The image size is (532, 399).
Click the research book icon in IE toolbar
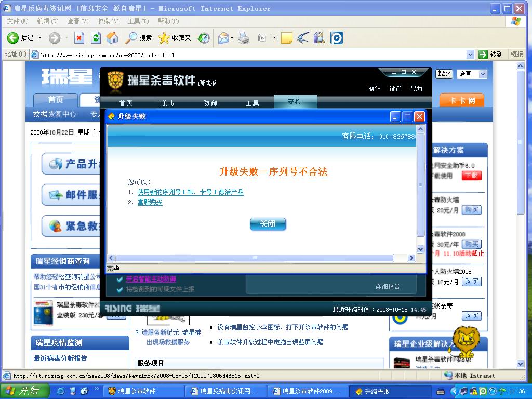(x=319, y=37)
